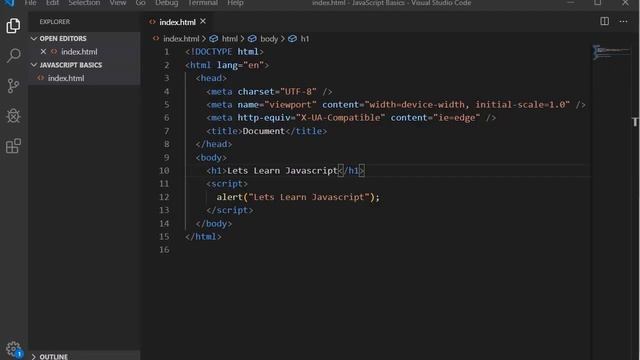The width and height of the screenshot is (640, 360).
Task: Click index.html in the breadcrumb
Action: (x=181, y=39)
